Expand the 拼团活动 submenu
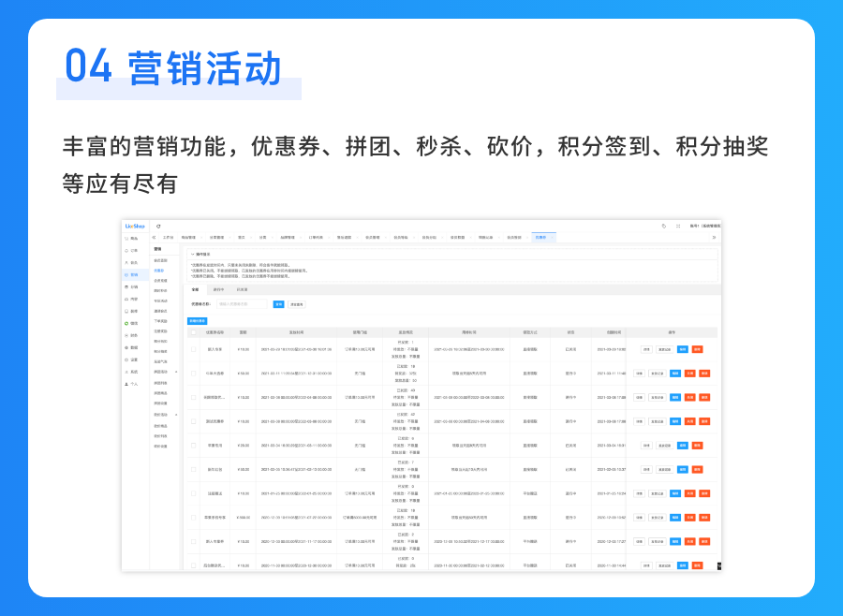 [x=175, y=372]
